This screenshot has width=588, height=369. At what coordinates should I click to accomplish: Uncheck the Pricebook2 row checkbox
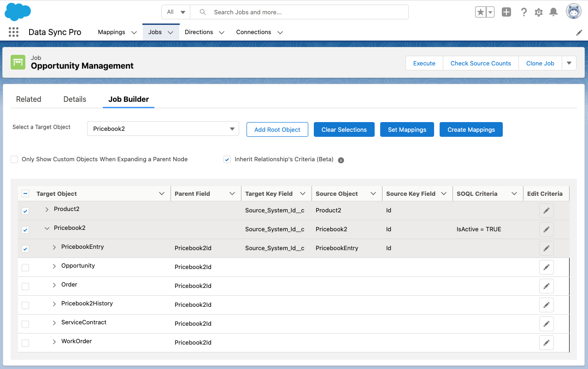pyautogui.click(x=25, y=230)
